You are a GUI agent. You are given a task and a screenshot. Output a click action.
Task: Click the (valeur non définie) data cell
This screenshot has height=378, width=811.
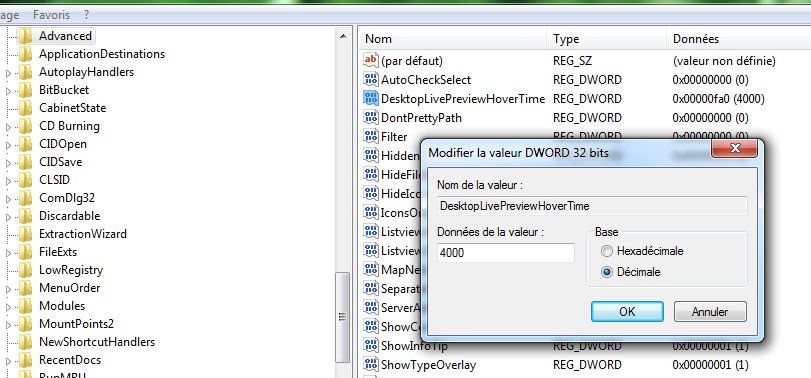point(724,61)
